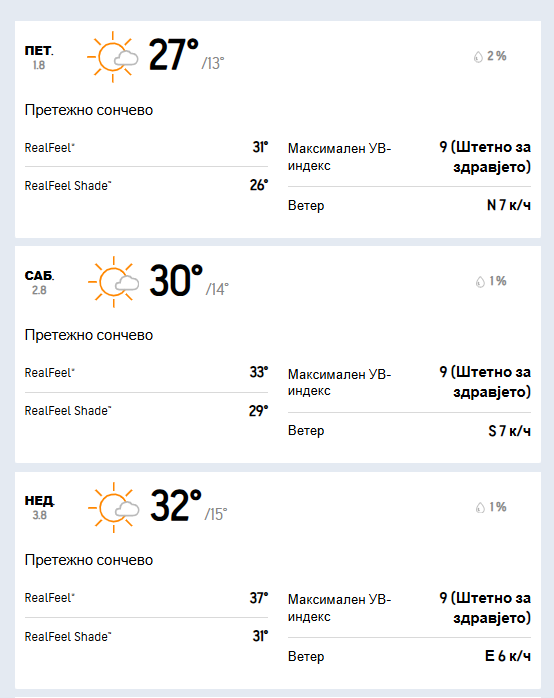Click the /15° low temperature on Sunday

click(216, 514)
